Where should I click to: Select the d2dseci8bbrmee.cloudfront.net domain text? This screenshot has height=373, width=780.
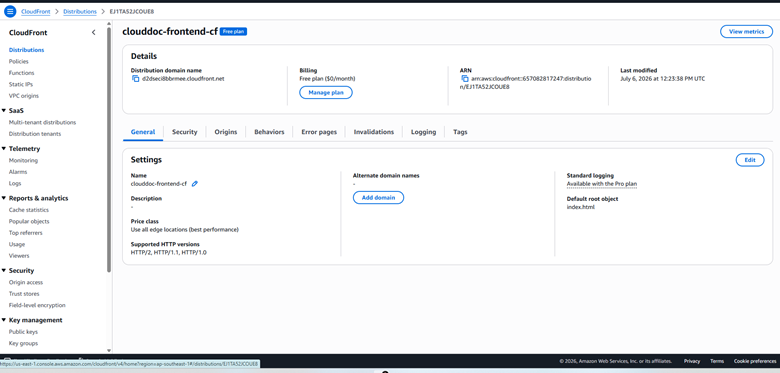[183, 79]
